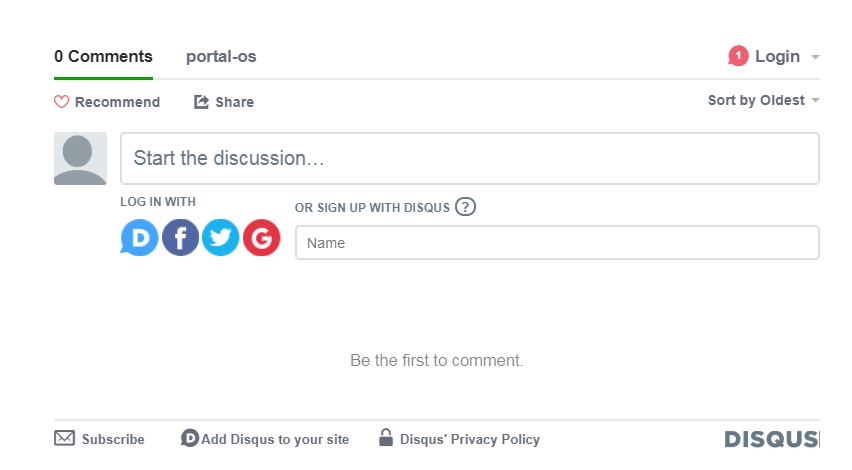Screen dimensions: 852x470
Task: Select the 0 Comments tab
Action: (103, 57)
